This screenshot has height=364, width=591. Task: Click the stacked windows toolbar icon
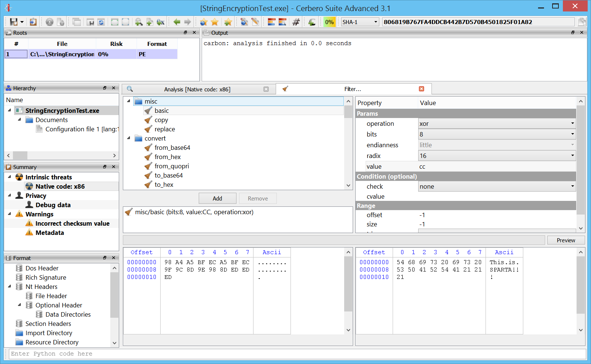click(77, 22)
